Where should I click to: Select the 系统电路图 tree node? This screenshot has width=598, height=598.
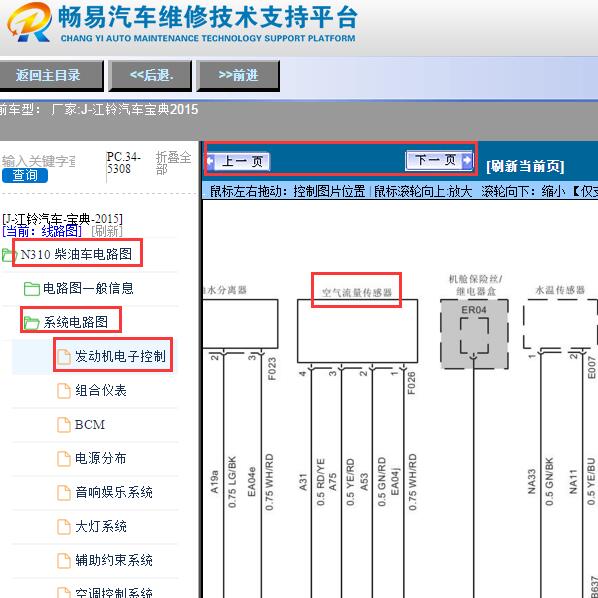pos(76,322)
